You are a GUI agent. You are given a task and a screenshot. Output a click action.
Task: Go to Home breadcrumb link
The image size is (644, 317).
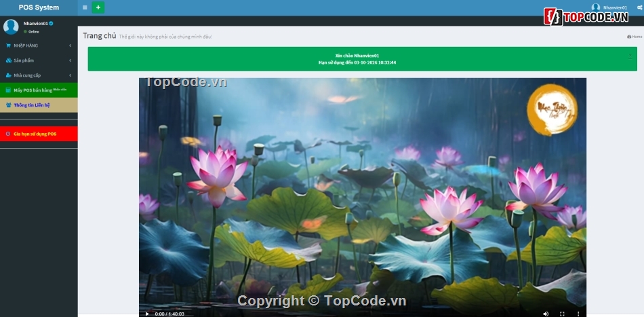click(635, 37)
